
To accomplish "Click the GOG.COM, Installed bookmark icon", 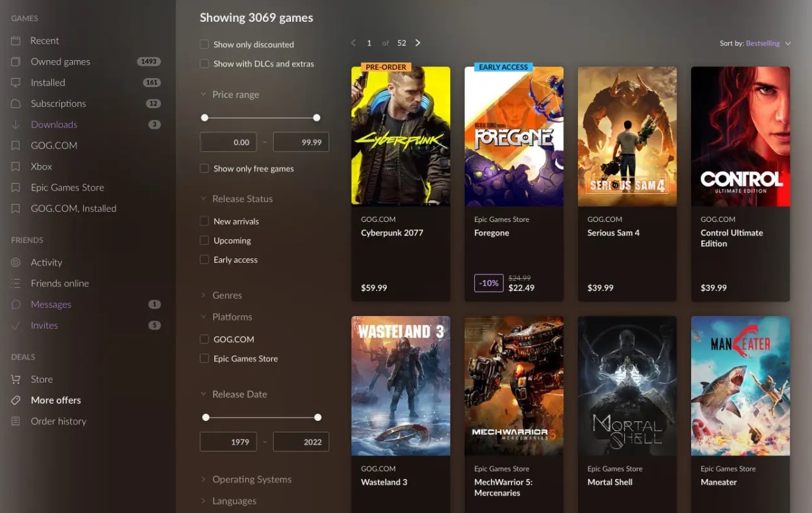I will 16,209.
